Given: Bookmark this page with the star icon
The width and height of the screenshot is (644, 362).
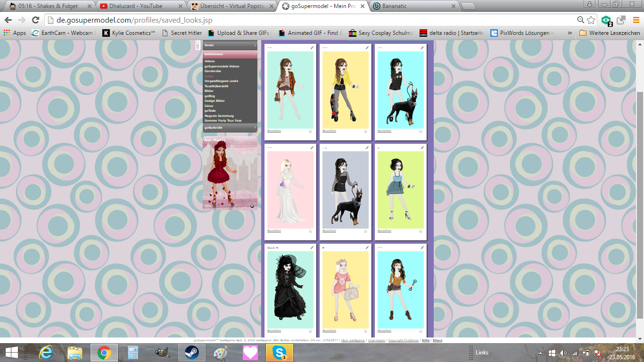Looking at the screenshot, I should click(591, 20).
